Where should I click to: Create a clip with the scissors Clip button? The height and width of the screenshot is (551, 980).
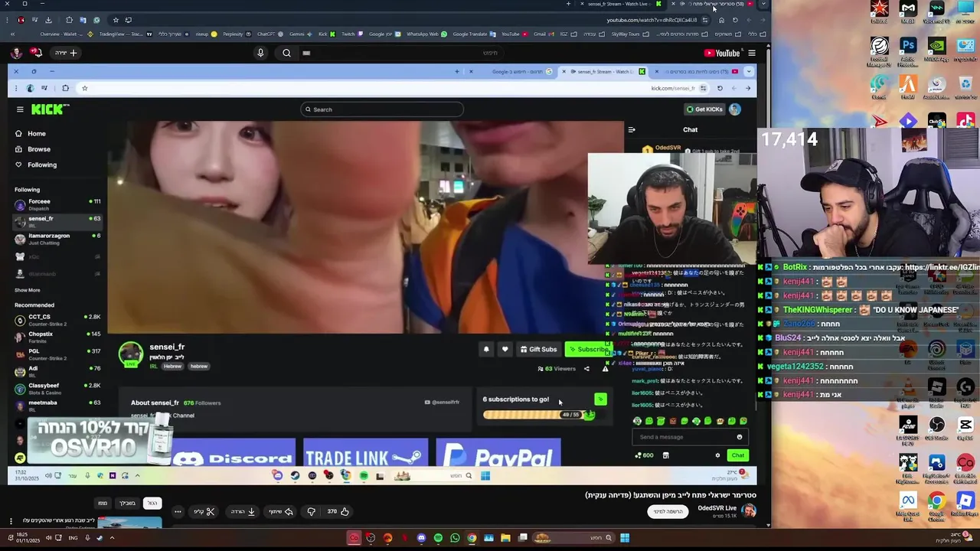click(x=204, y=511)
